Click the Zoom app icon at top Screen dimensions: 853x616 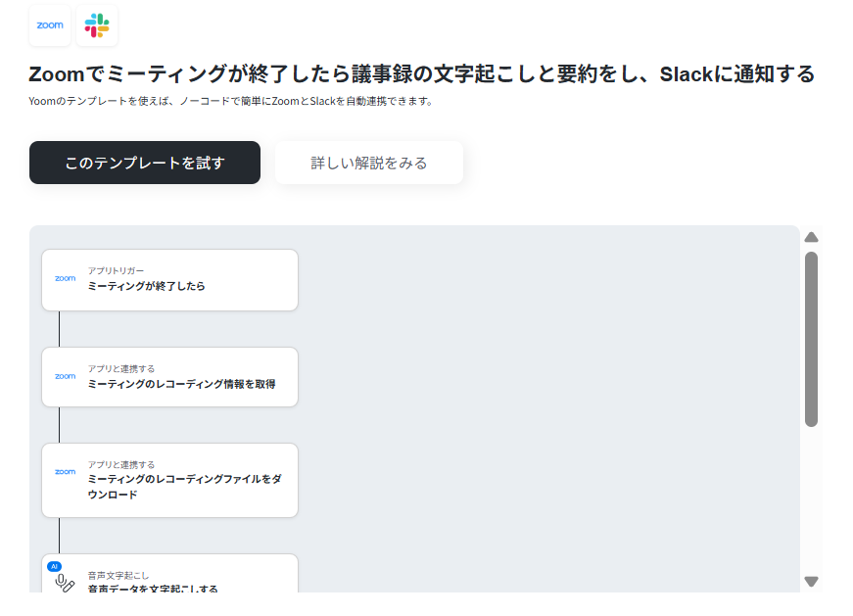pos(50,25)
